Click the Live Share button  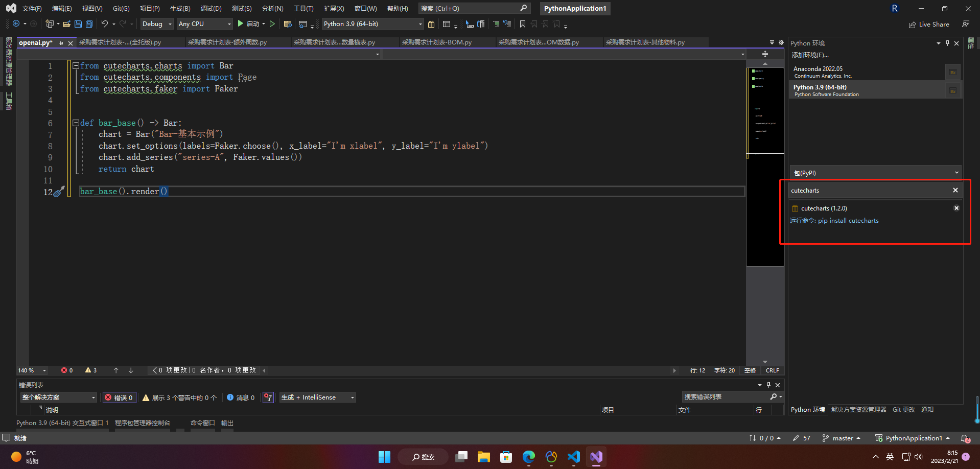(x=929, y=24)
